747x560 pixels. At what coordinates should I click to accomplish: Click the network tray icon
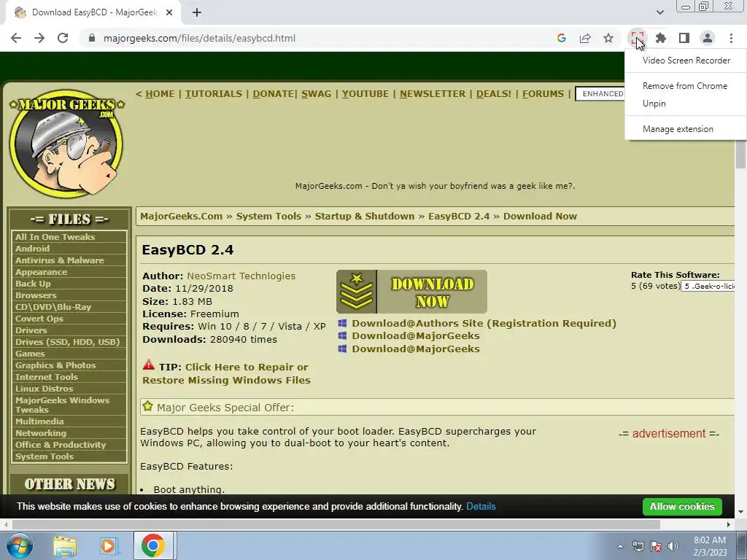pos(638,546)
